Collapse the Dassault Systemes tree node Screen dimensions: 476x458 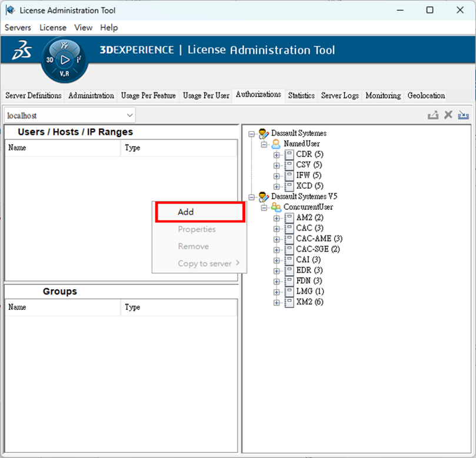coord(251,134)
